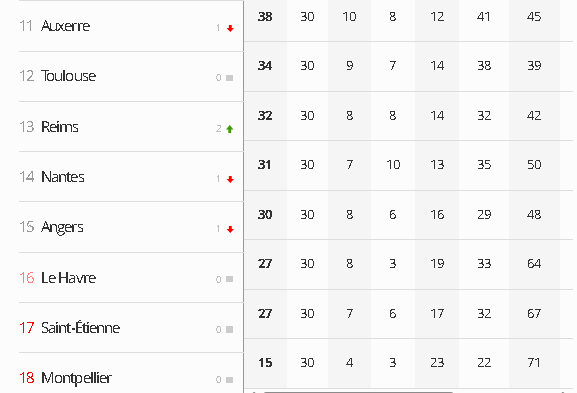The height and width of the screenshot is (393, 577).
Task: Select Montpellier in the standings
Action: [76, 378]
